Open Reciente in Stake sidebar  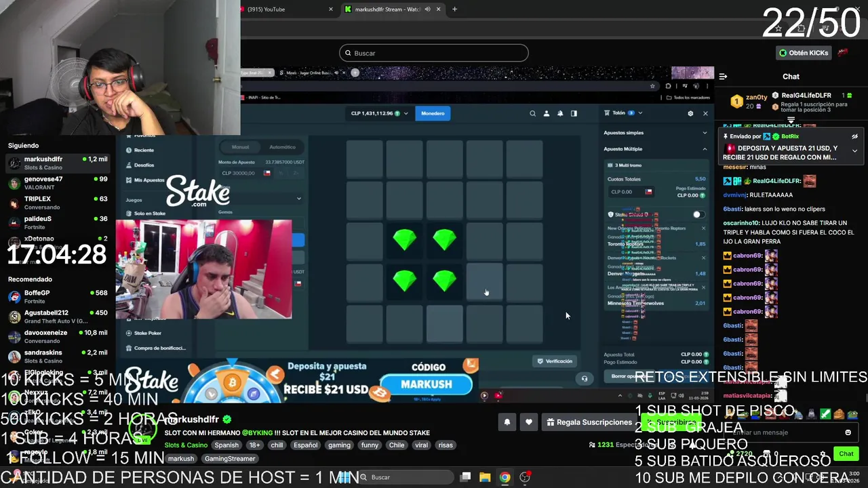144,150
